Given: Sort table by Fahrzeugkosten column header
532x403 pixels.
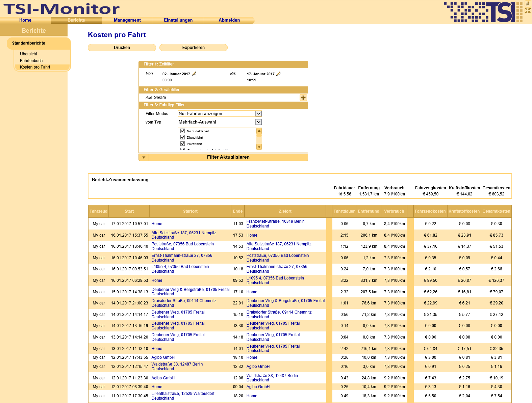Looking at the screenshot, I should click(x=430, y=211).
